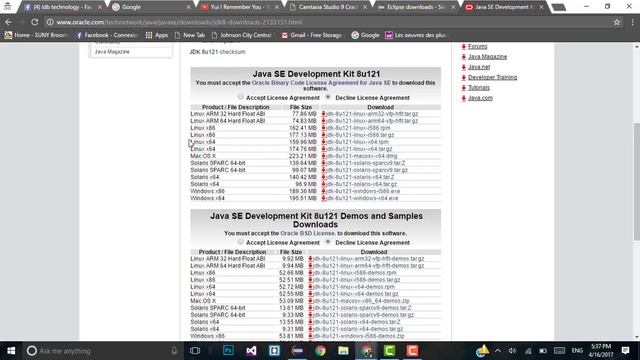Download jdk-8u121-linux-x64.tar.gz
The width and height of the screenshot is (640, 360).
pyautogui.click(x=359, y=149)
